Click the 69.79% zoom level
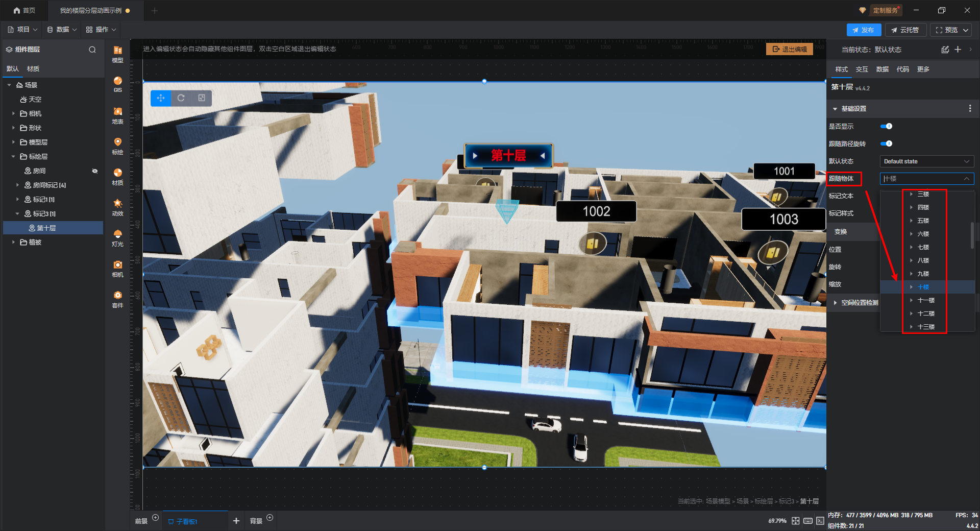Screen dimensions: 980x531 (x=777, y=521)
